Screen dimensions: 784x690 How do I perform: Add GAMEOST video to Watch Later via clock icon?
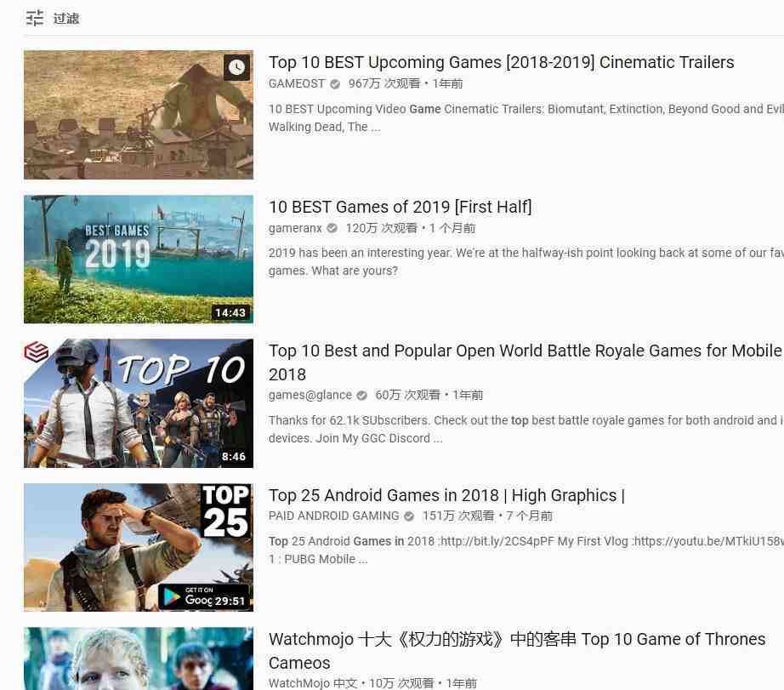coord(236,67)
